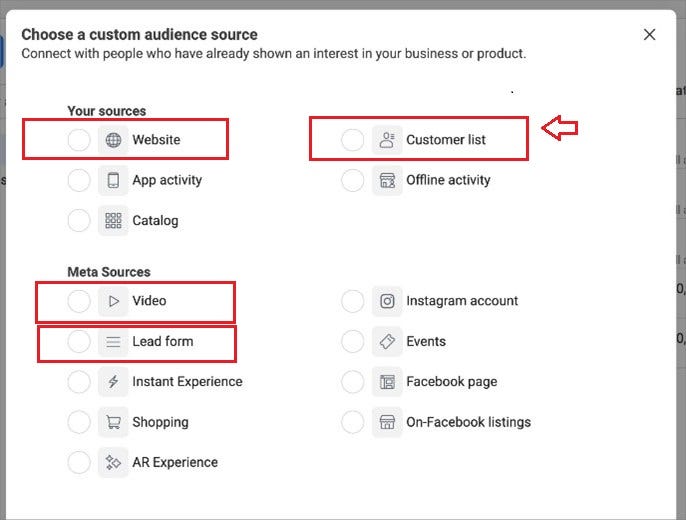This screenshot has width=686, height=520.
Task: Click the Lead form lines icon
Action: [113, 342]
